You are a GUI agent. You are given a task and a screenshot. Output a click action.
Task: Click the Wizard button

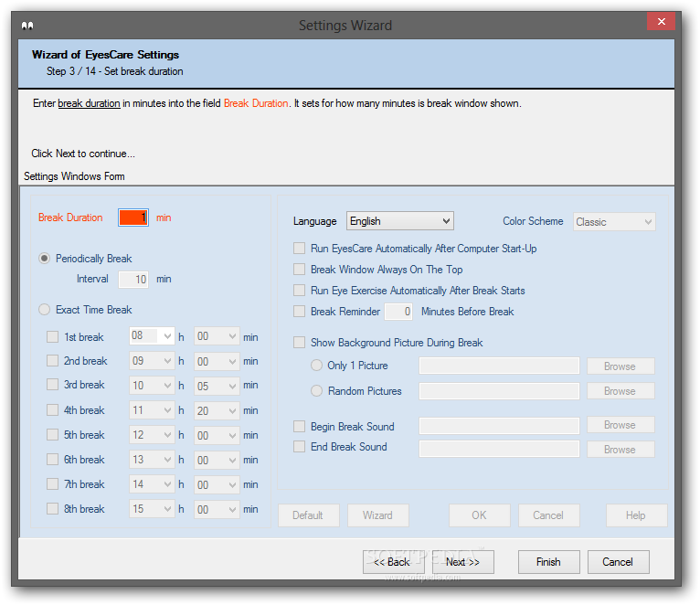pos(378,515)
